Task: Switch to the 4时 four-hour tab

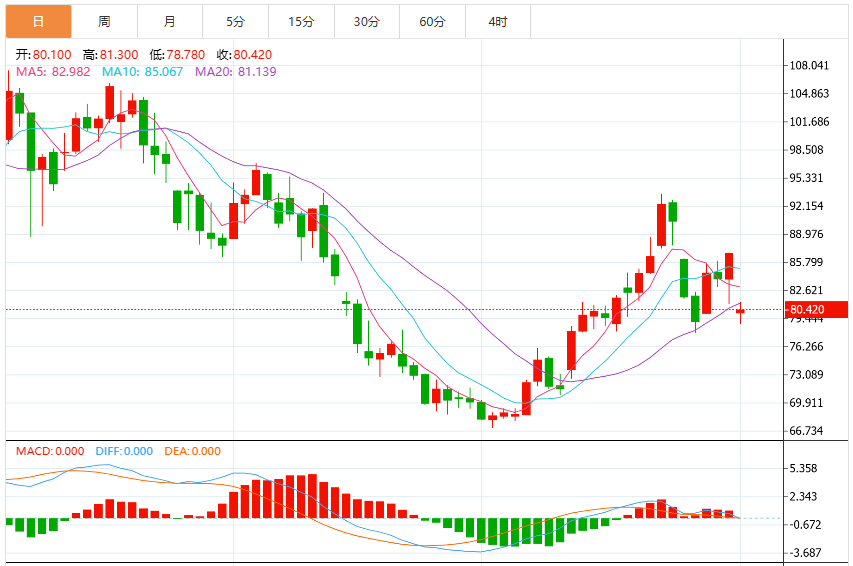Action: [x=498, y=22]
